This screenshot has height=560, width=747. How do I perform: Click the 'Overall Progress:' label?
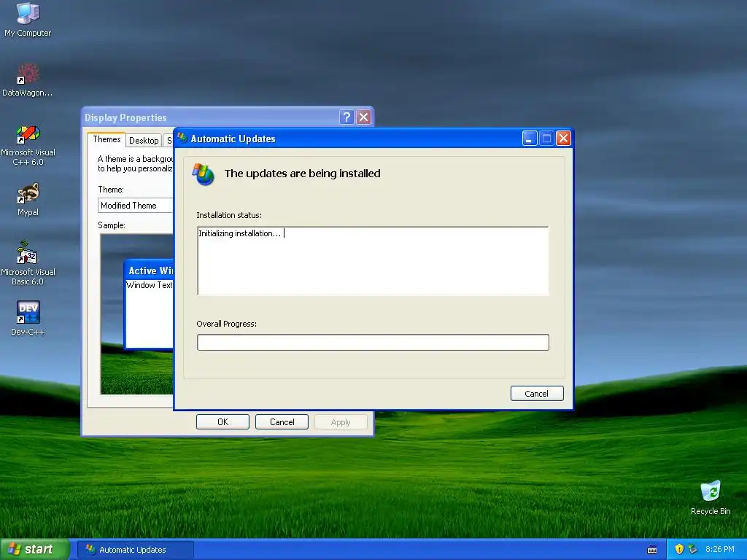[x=226, y=324]
